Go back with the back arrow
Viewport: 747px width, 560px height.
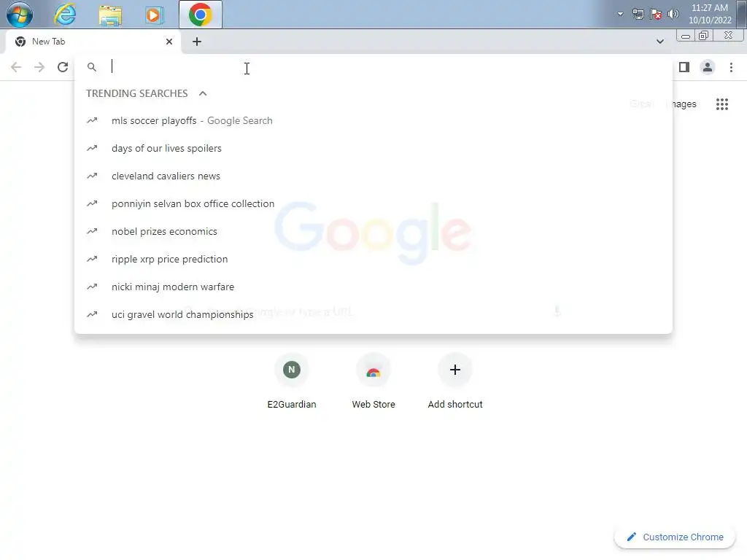point(16,67)
